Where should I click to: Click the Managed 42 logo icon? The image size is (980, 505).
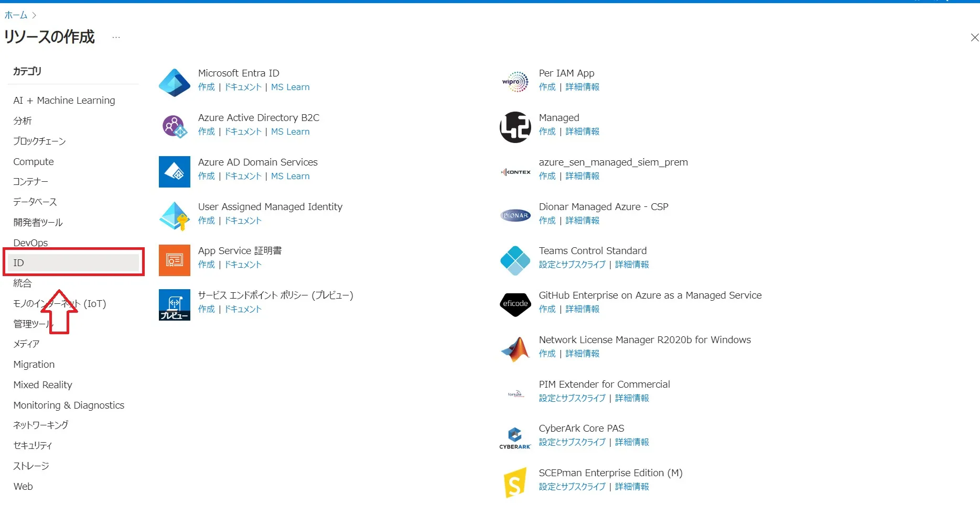[x=515, y=127]
